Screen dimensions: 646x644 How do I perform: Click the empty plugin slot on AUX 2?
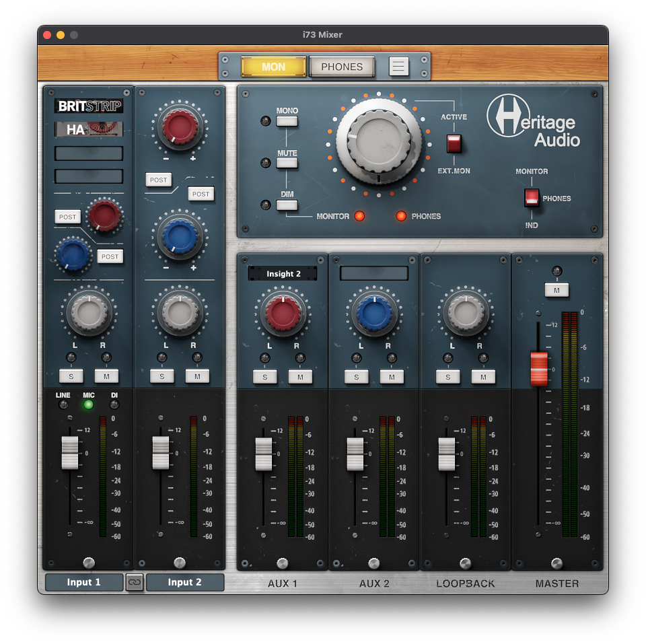[374, 273]
